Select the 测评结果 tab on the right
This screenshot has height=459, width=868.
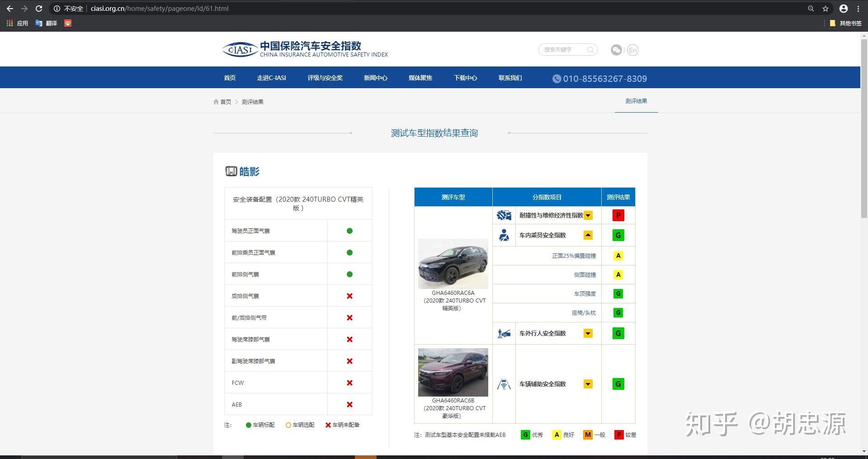coord(636,101)
